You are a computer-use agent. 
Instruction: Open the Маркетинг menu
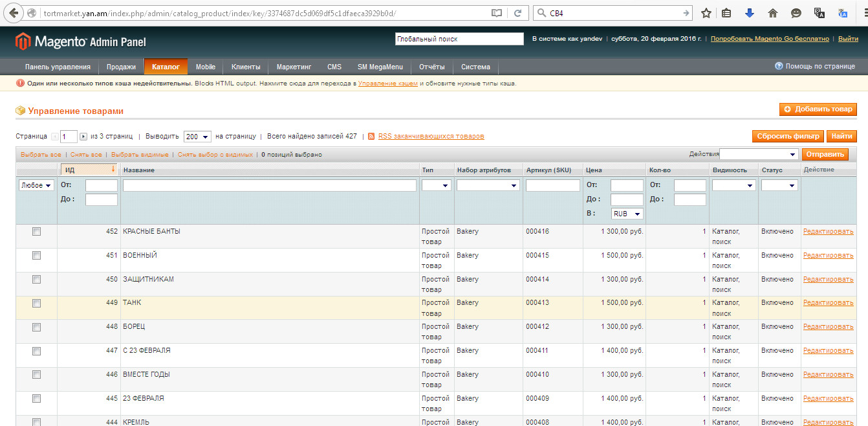pyautogui.click(x=294, y=67)
